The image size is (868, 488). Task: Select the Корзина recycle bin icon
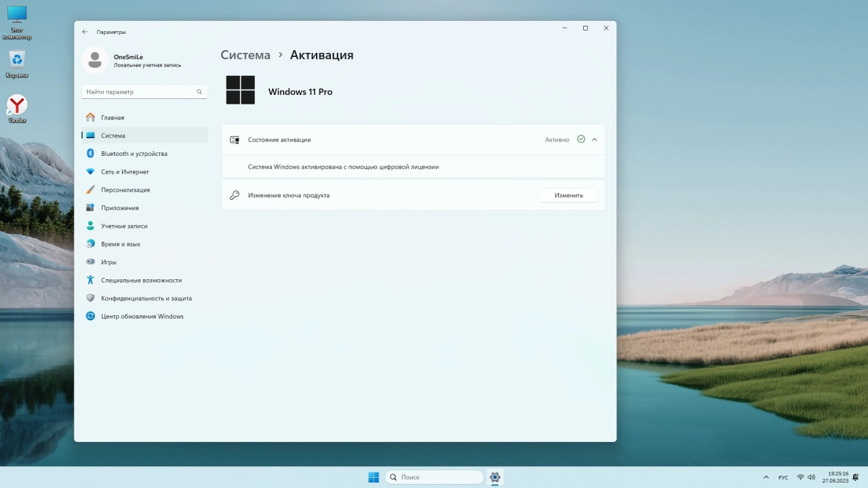[17, 64]
